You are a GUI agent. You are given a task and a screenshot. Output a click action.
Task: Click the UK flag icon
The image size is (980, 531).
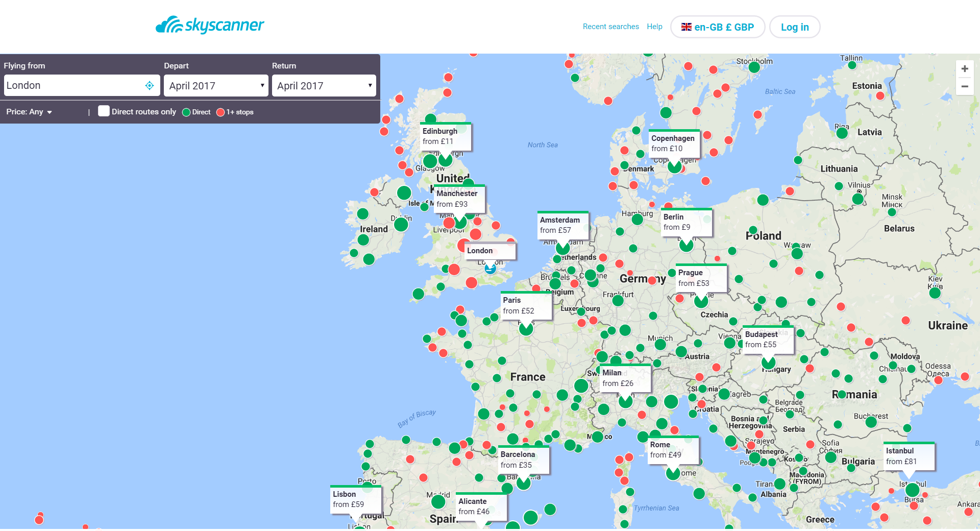(687, 27)
